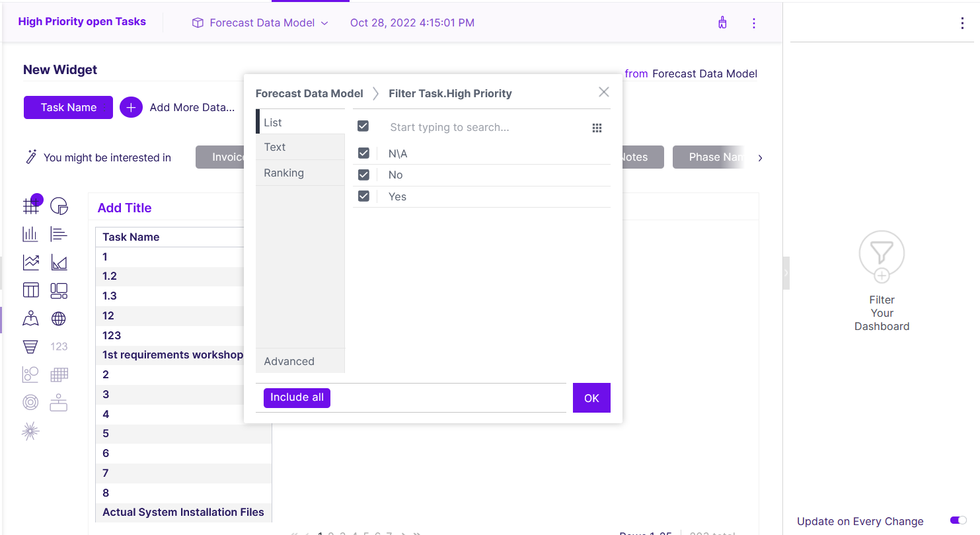This screenshot has width=980, height=535.
Task: Select the pie chart widget type
Action: pyautogui.click(x=59, y=206)
